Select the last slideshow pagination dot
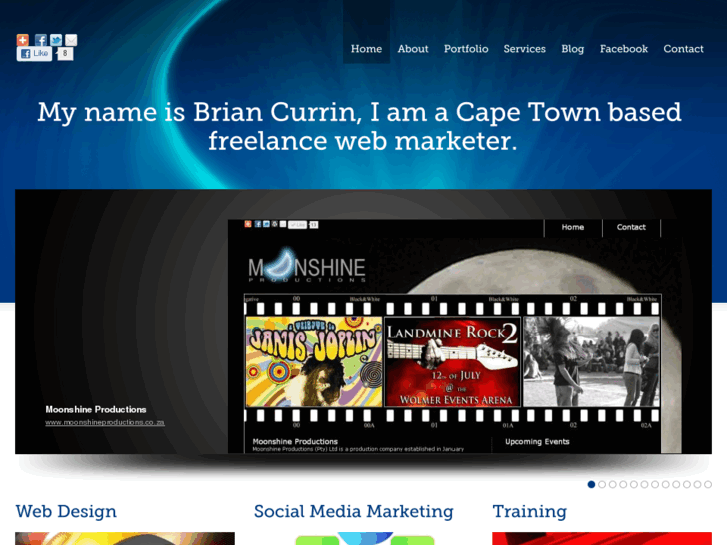Image resolution: width=727 pixels, height=545 pixels. [x=708, y=484]
